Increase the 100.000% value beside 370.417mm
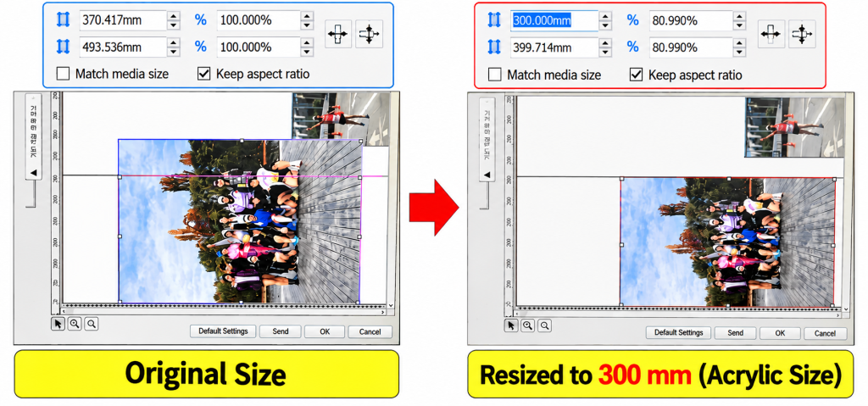This screenshot has width=868, height=406. click(x=307, y=16)
